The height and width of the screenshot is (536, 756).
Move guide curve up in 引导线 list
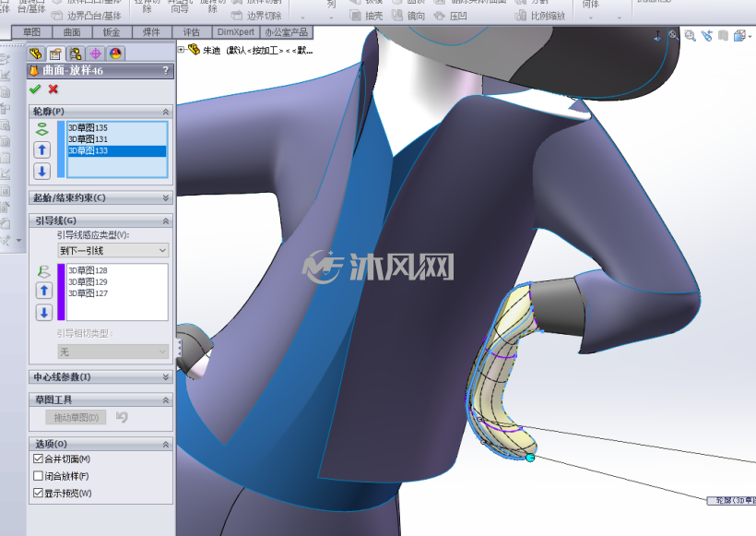coord(44,291)
